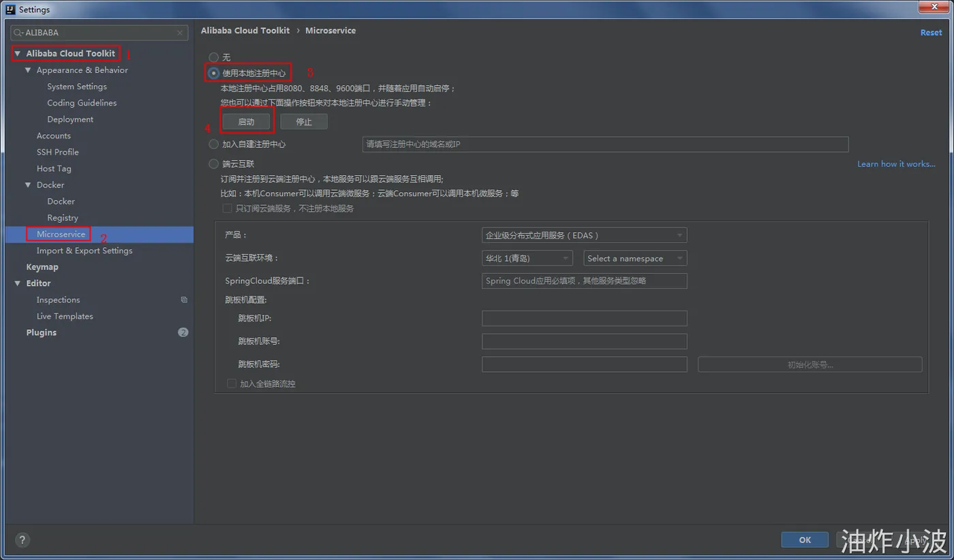Click the 初始化账号 button

pos(810,364)
